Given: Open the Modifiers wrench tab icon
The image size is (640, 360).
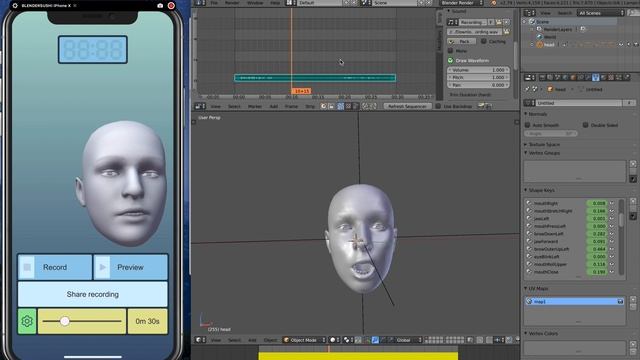Looking at the screenshot, I should pos(588,77).
